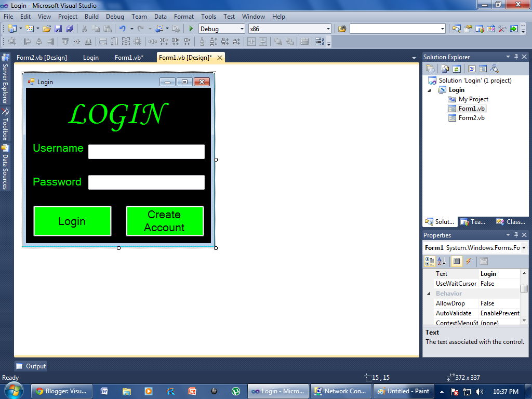Click the Save All toolbar icon
The height and width of the screenshot is (399, 532).
[71, 28]
